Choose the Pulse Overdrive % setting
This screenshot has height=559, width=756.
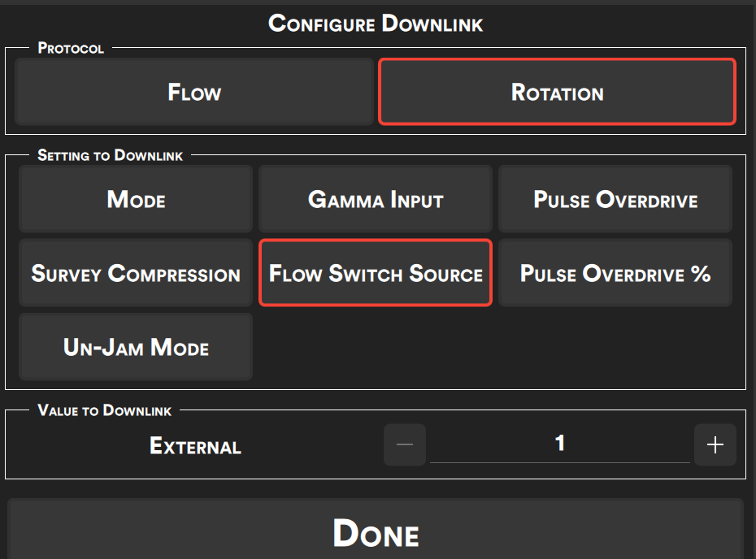(x=615, y=273)
